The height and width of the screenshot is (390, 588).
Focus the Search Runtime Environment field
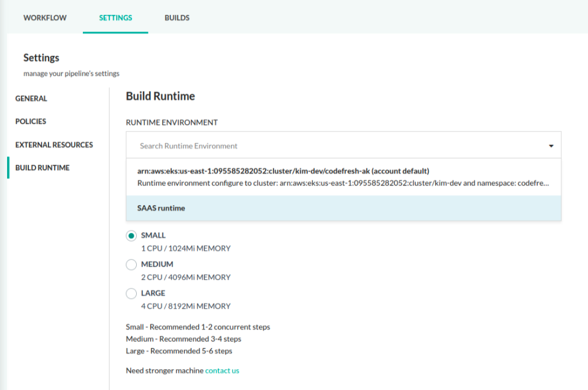pyautogui.click(x=332, y=146)
